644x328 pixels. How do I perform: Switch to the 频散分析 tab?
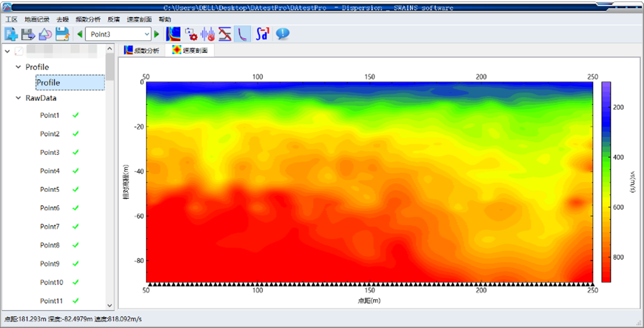pyautogui.click(x=142, y=51)
